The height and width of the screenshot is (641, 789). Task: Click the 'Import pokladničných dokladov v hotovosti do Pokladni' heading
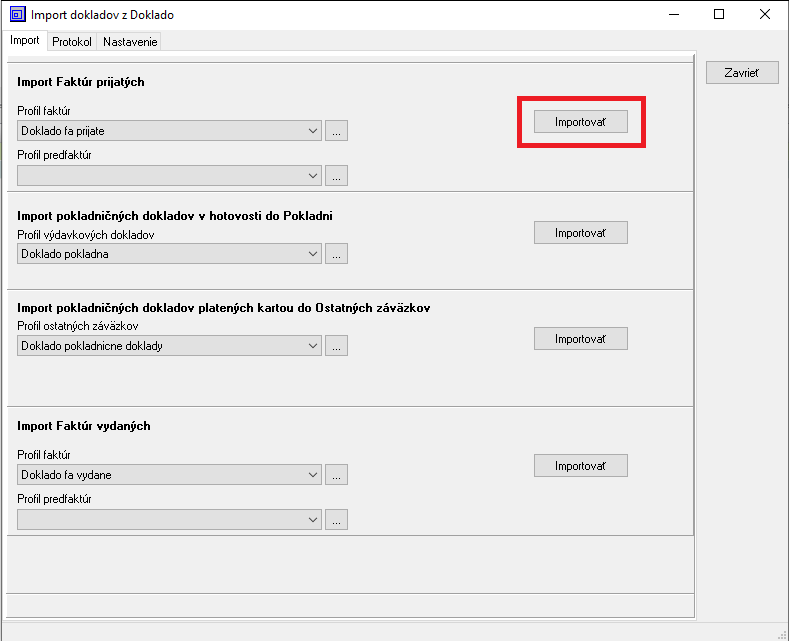tap(175, 216)
